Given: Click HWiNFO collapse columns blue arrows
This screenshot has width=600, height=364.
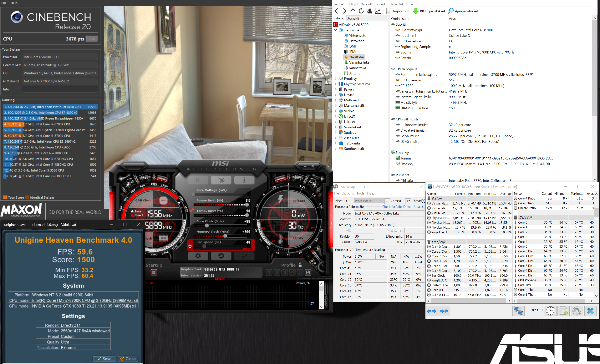Looking at the screenshot, I should [x=444, y=311].
